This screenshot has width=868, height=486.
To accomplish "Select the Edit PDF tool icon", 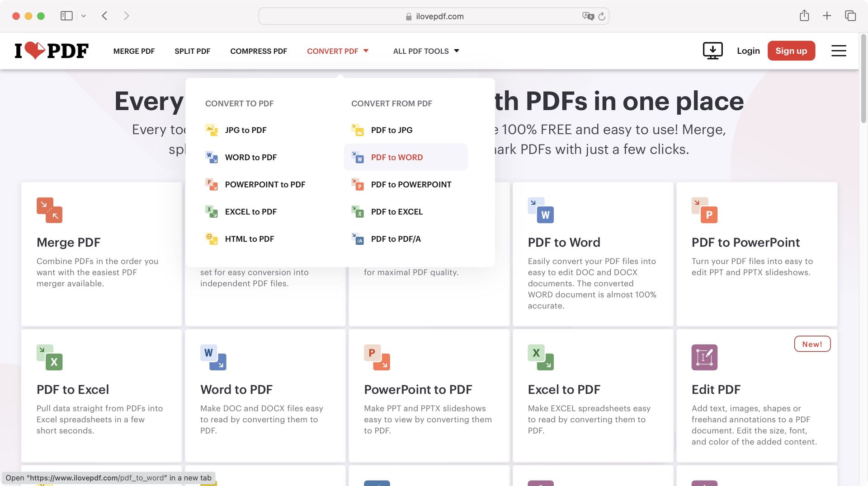I will point(704,357).
